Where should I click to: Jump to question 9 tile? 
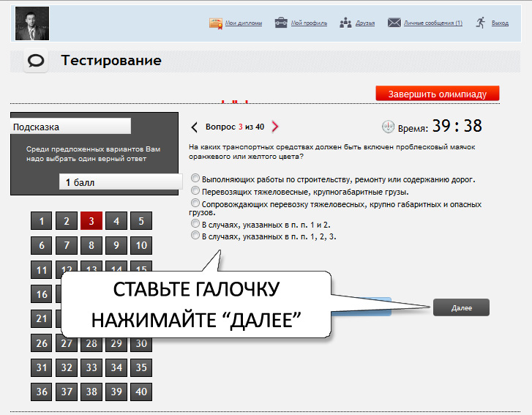pyautogui.click(x=116, y=245)
